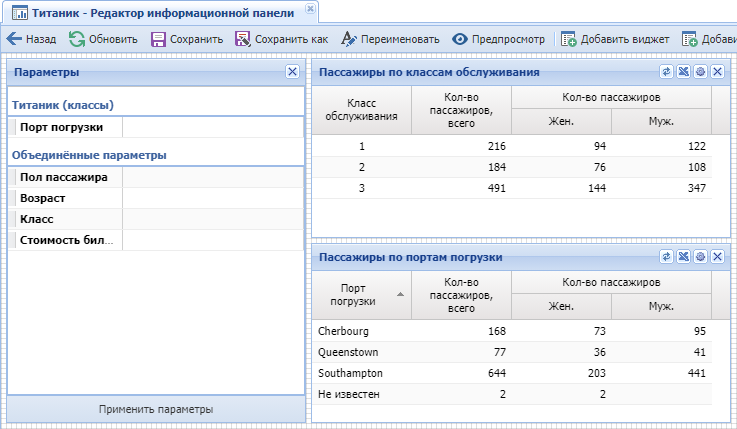Export Пассажиры по классам обслуживания widget to Excel

(683, 71)
